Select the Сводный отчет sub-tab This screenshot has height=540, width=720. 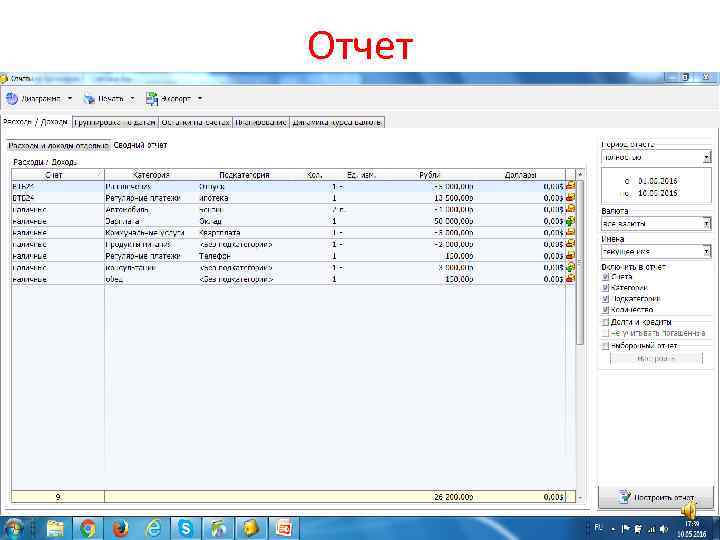140,145
